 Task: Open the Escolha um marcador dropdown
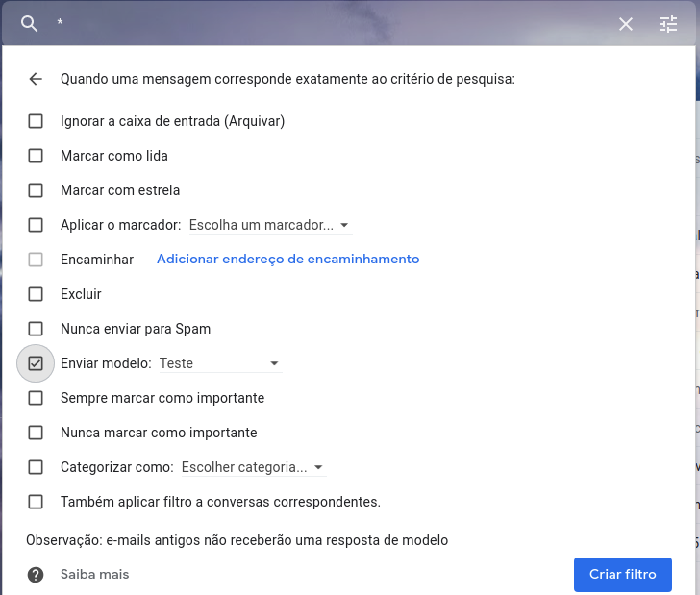tap(270, 225)
